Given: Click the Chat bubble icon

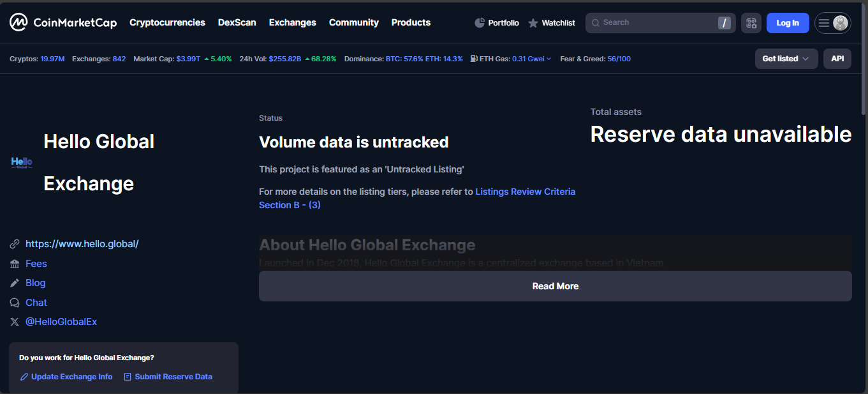Looking at the screenshot, I should [15, 303].
